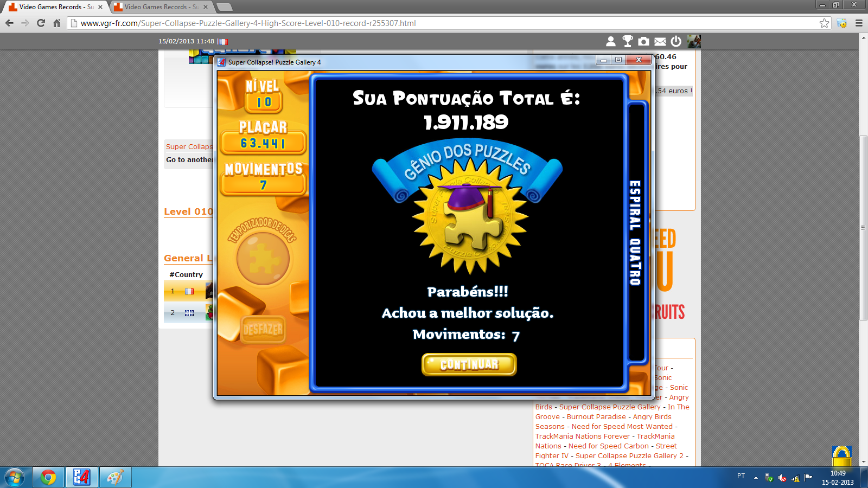Click the Temporizador de Dicas hint puzzle piece
The image size is (868, 488).
click(263, 259)
